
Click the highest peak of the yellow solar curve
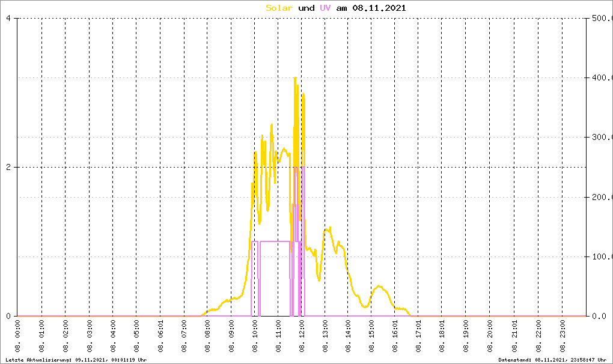pyautogui.click(x=294, y=77)
